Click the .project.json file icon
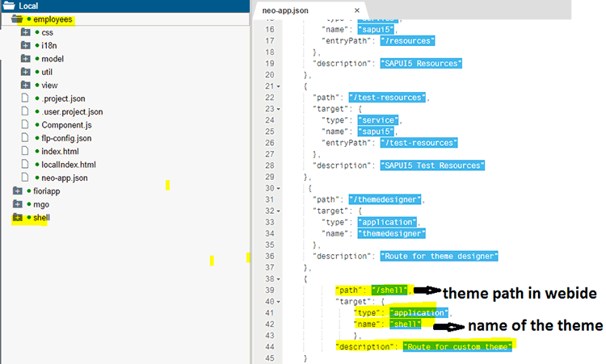This screenshot has width=606, height=364. (x=26, y=98)
